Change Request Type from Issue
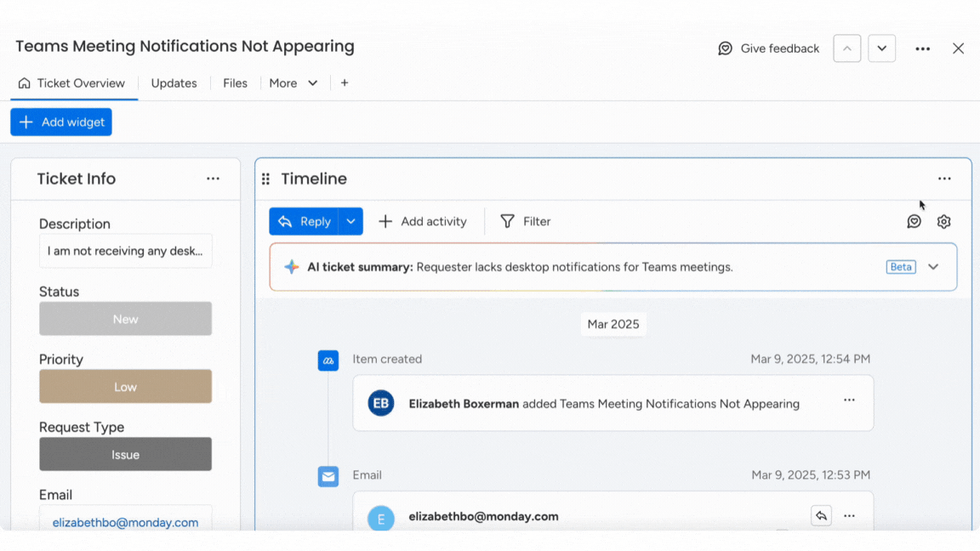980x551 pixels. (126, 454)
